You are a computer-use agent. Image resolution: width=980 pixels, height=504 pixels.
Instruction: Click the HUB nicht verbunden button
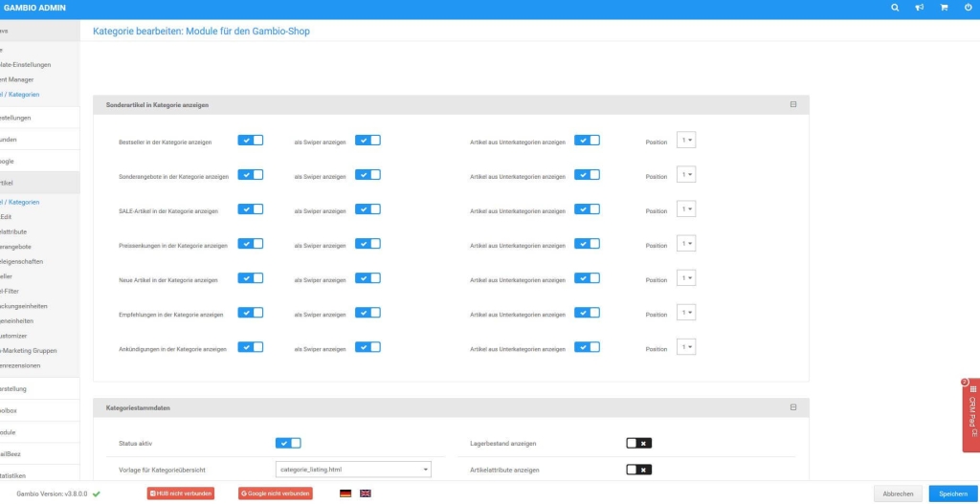[180, 493]
